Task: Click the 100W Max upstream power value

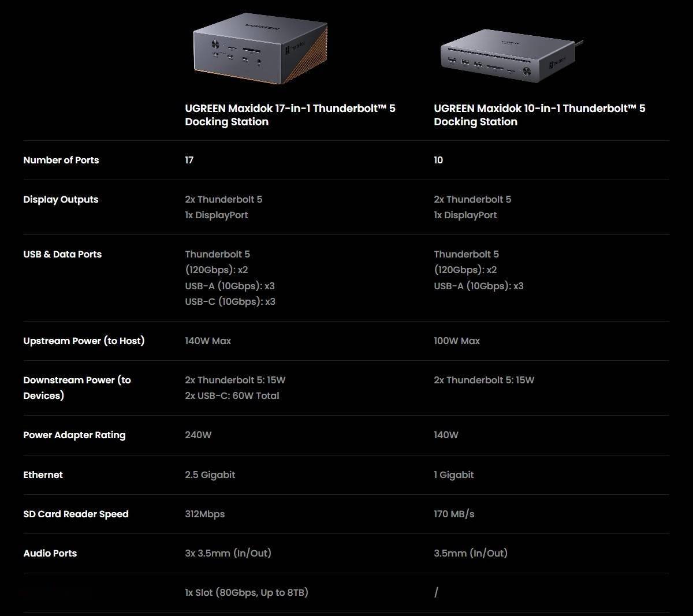Action: [x=457, y=341]
